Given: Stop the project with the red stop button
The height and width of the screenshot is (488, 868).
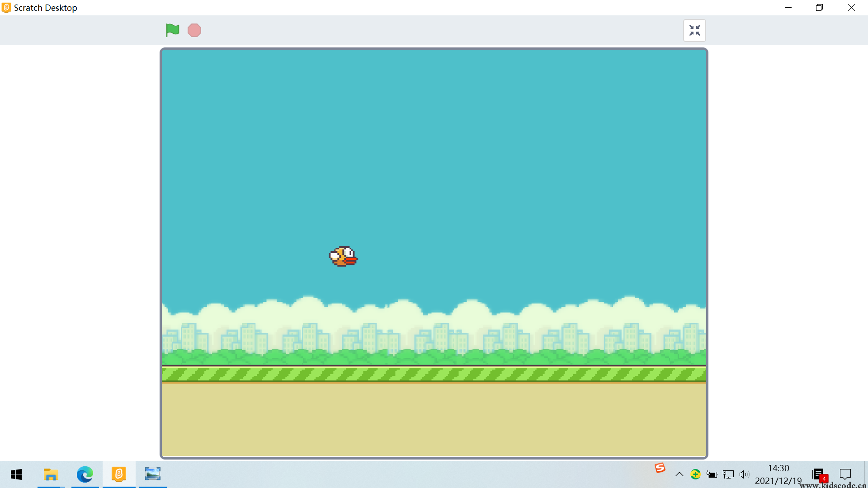Looking at the screenshot, I should [x=194, y=30].
